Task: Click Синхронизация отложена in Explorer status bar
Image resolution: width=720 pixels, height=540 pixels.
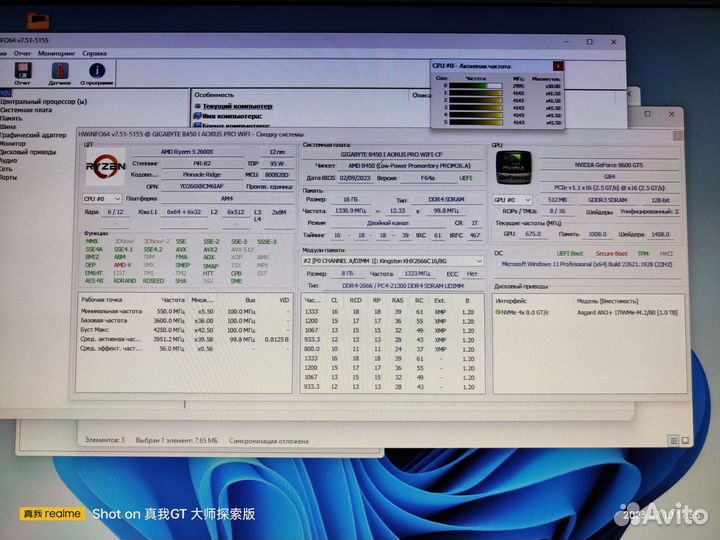Action: [269, 441]
